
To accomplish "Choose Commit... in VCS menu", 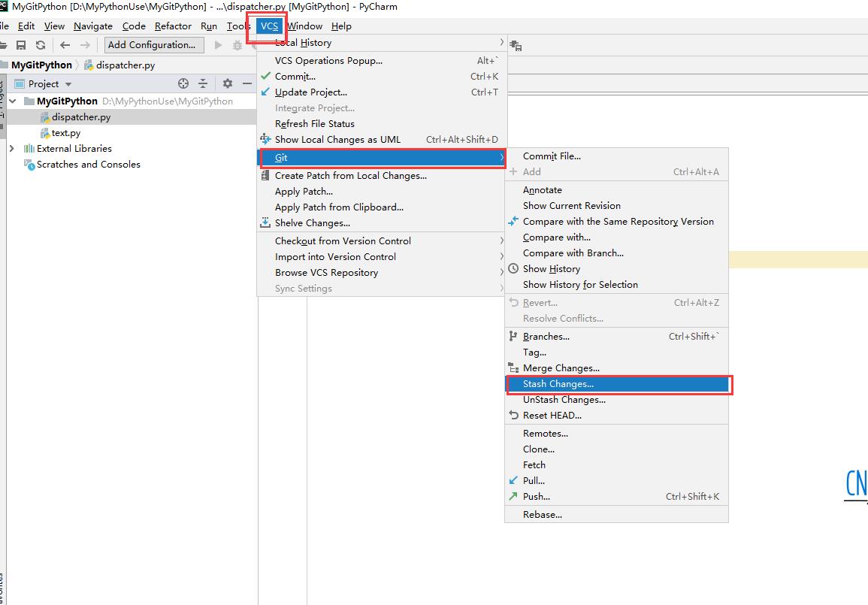I will 382,77.
